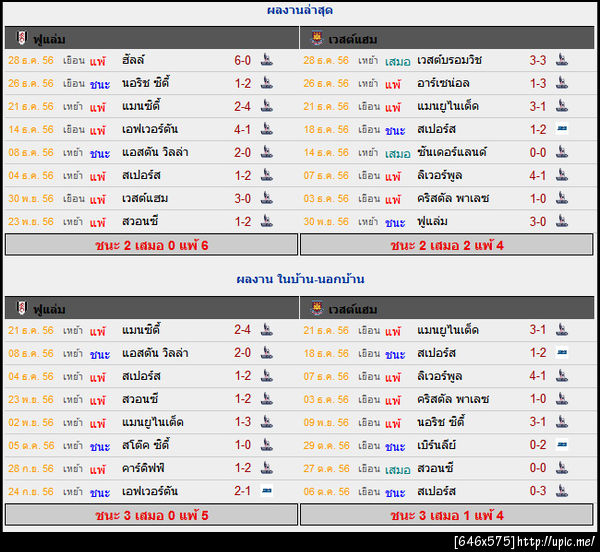Click the 0-2 score
Image resolution: width=600 pixels, height=552 pixels.
point(538,445)
